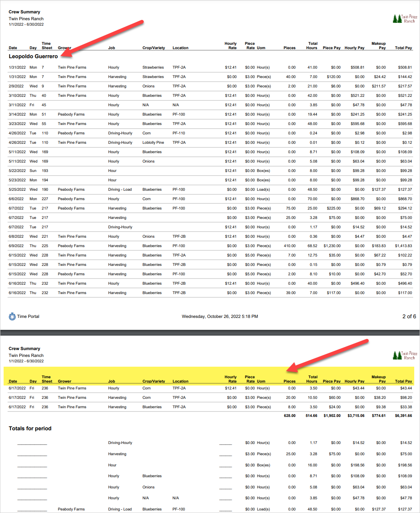Click the Time Portal clock icon in footer
Screen dimensions: 420x513
12,316
